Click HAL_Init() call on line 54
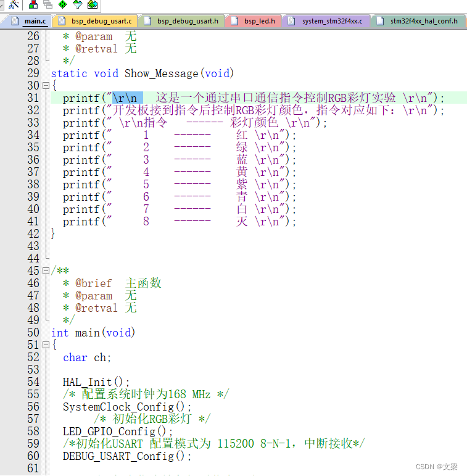 point(96,382)
